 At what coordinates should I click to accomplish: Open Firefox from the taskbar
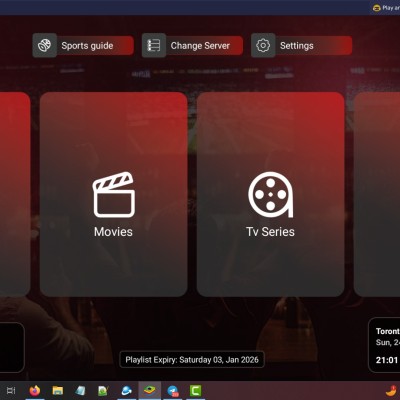pyautogui.click(x=35, y=390)
